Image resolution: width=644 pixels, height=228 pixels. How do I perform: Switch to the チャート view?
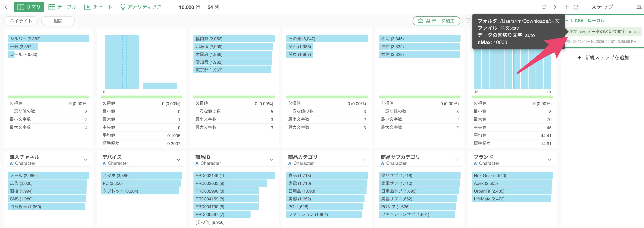[98, 7]
